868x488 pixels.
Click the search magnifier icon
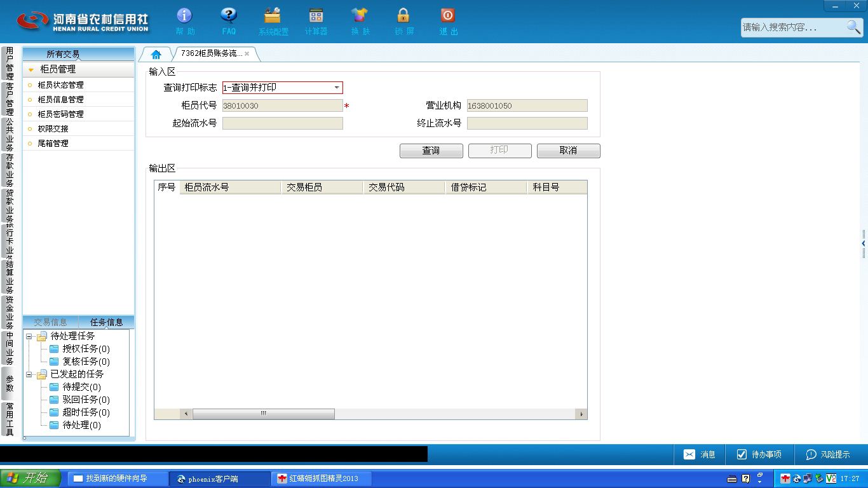853,27
